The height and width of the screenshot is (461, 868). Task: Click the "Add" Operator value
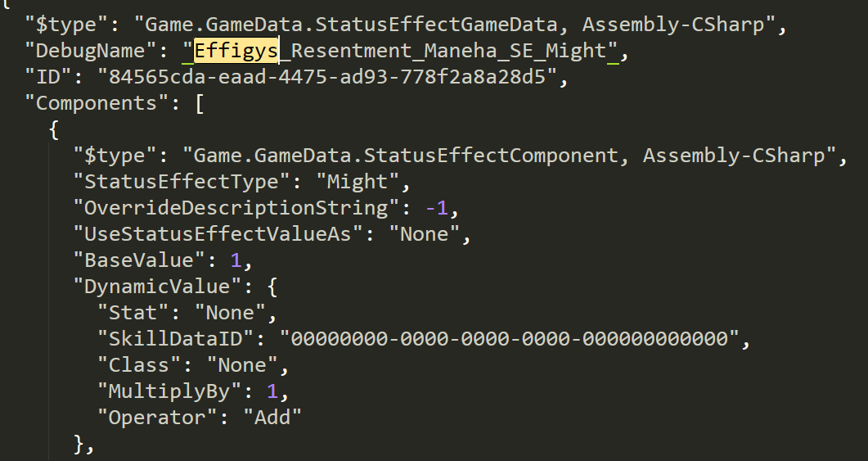[272, 418]
